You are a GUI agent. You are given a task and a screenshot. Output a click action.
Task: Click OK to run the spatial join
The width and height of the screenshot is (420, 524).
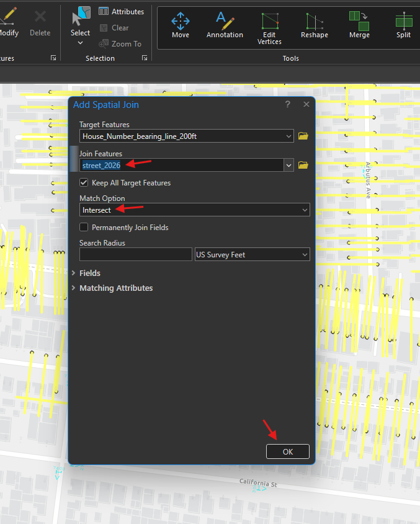288,451
